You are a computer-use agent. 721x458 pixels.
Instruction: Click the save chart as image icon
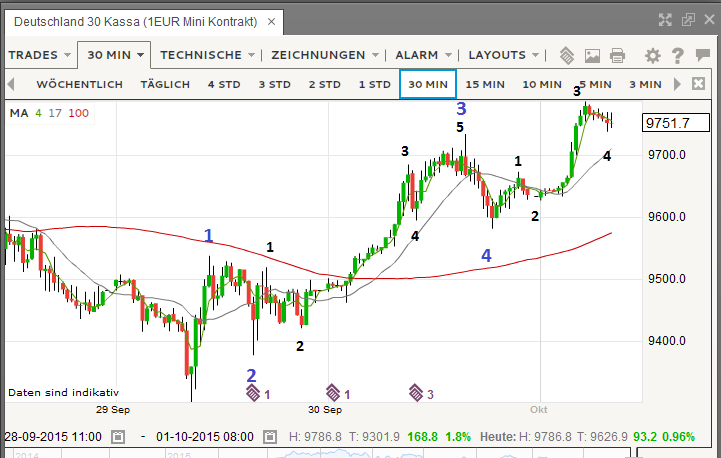592,55
